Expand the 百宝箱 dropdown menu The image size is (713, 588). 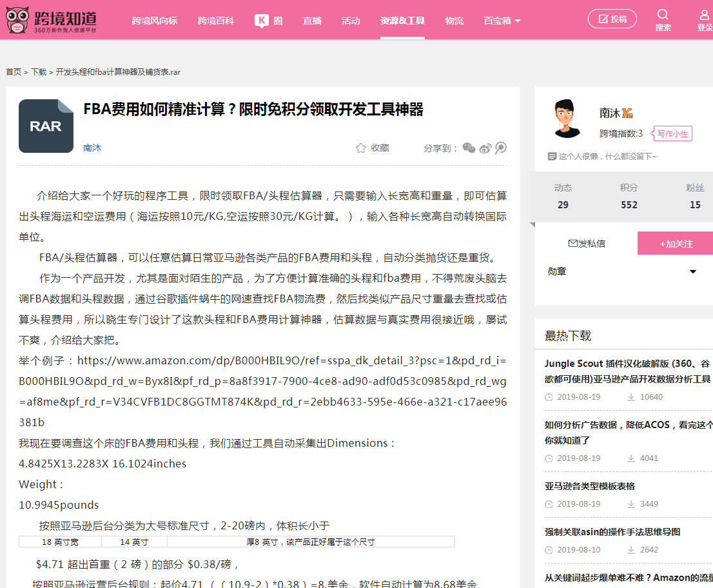click(502, 21)
